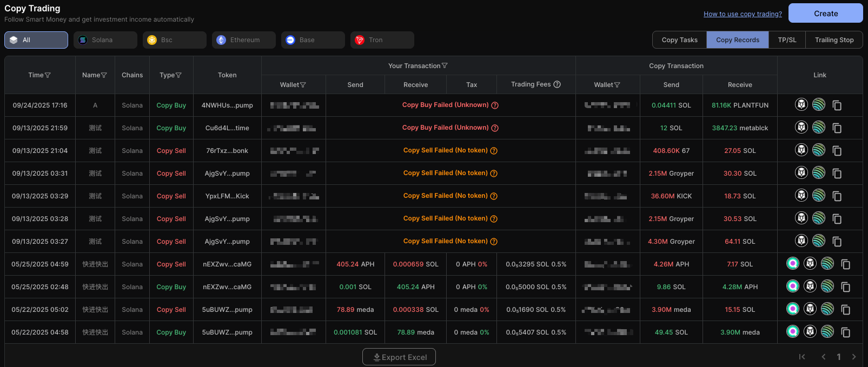Filter records by Base chain
Viewport: 868px width, 367px height.
coord(313,40)
